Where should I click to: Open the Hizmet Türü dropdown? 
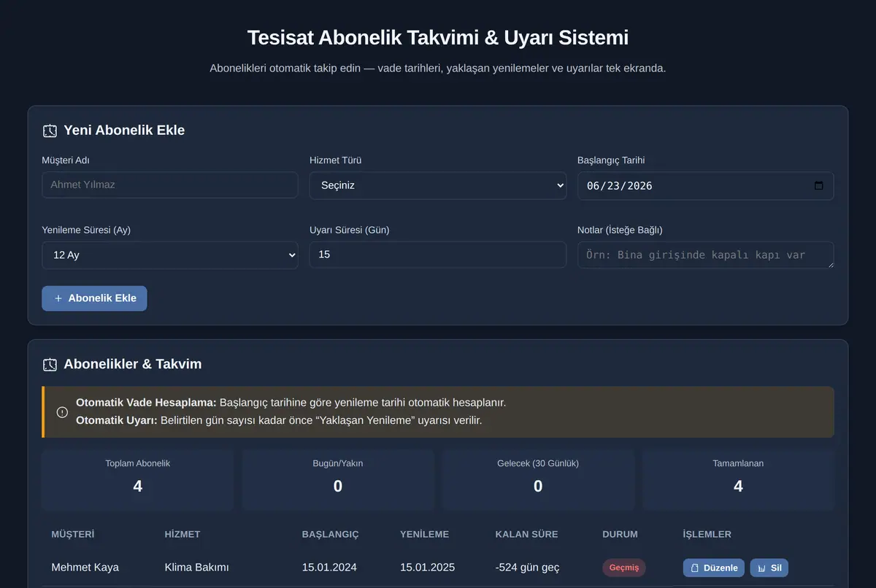[x=438, y=185]
